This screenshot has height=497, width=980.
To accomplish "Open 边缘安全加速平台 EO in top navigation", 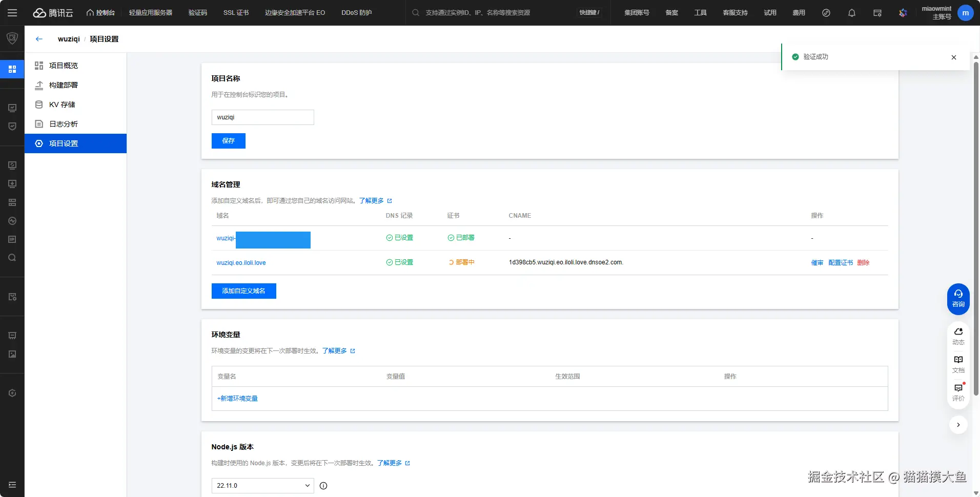I will tap(295, 13).
